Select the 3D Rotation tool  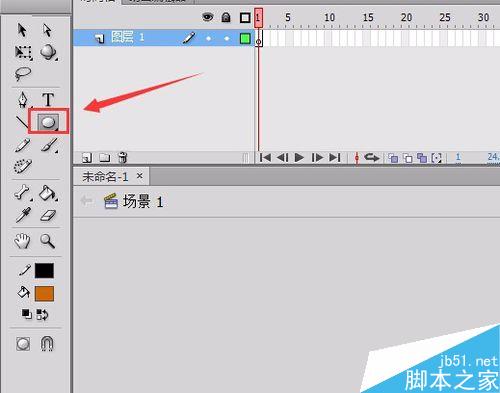point(48,52)
